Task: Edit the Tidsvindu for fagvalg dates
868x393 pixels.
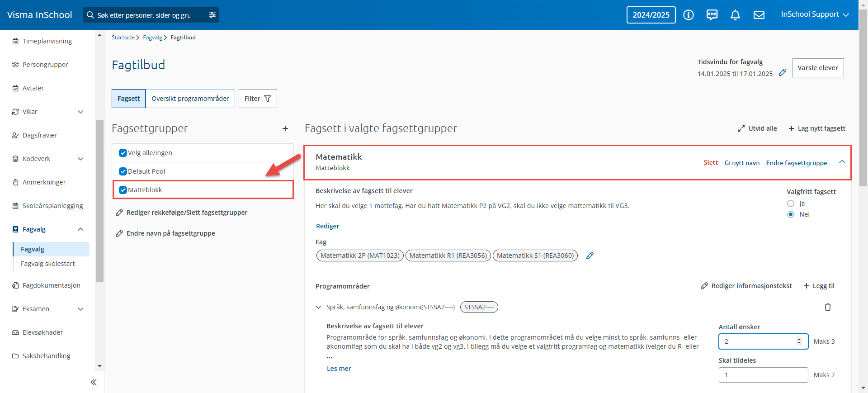Action: tap(783, 73)
